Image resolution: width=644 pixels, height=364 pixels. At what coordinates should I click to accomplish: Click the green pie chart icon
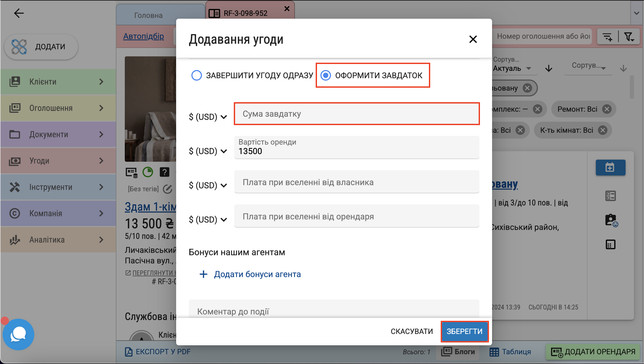148,172
